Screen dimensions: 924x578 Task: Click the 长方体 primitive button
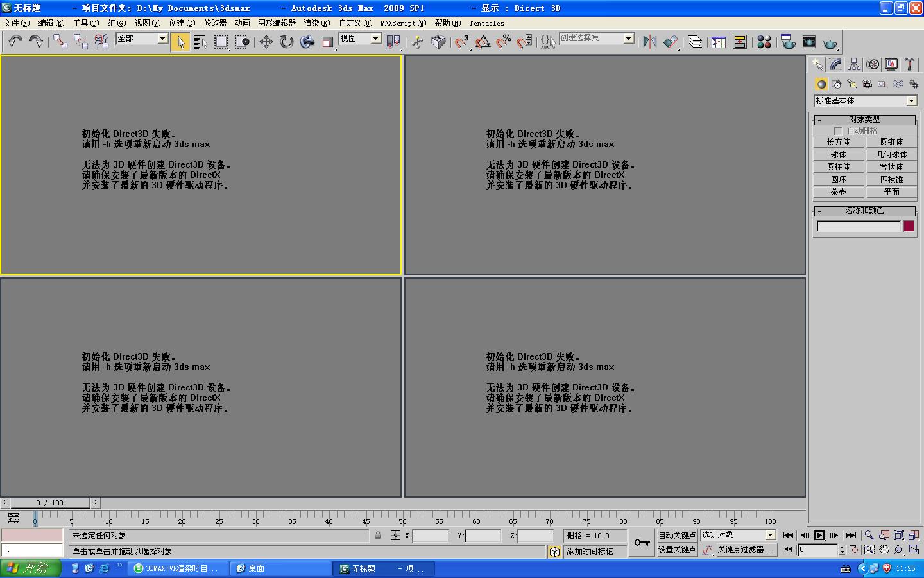(838, 142)
